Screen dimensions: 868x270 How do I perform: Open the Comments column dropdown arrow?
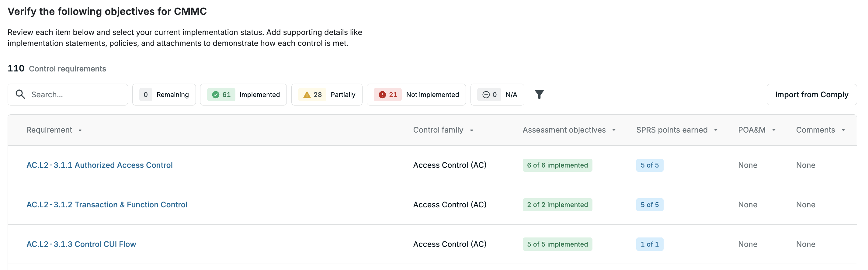click(x=843, y=130)
